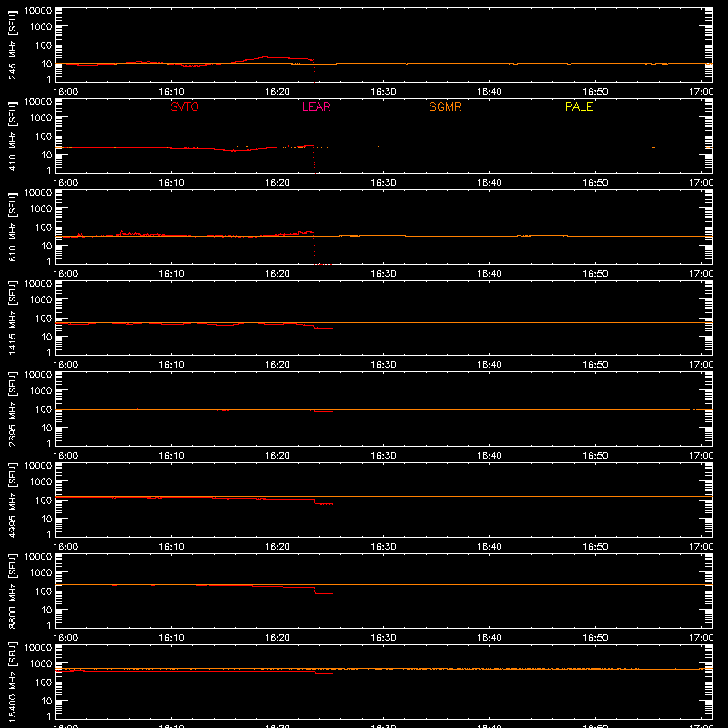Viewport: 728px width, 728px height.
Task: Click 16:10 tick label under 245 MHz panel
Action: (x=171, y=92)
